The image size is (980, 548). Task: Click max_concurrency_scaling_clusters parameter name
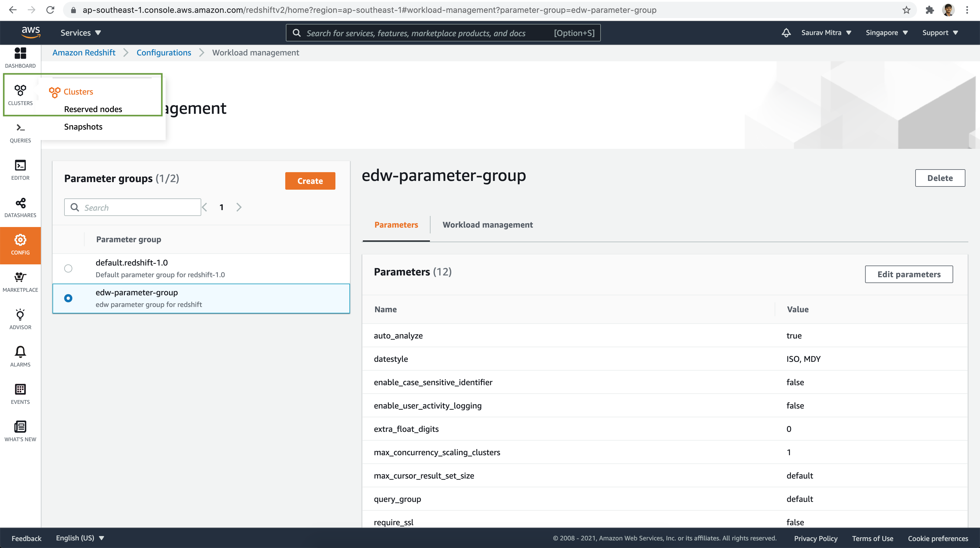(437, 452)
